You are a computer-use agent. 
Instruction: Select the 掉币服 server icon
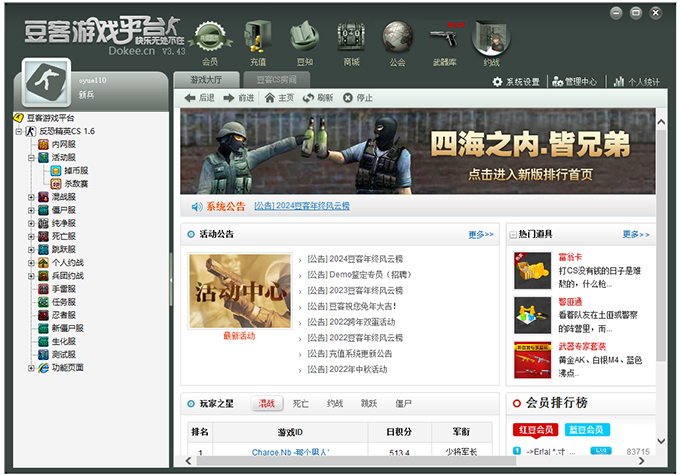pyautogui.click(x=56, y=170)
